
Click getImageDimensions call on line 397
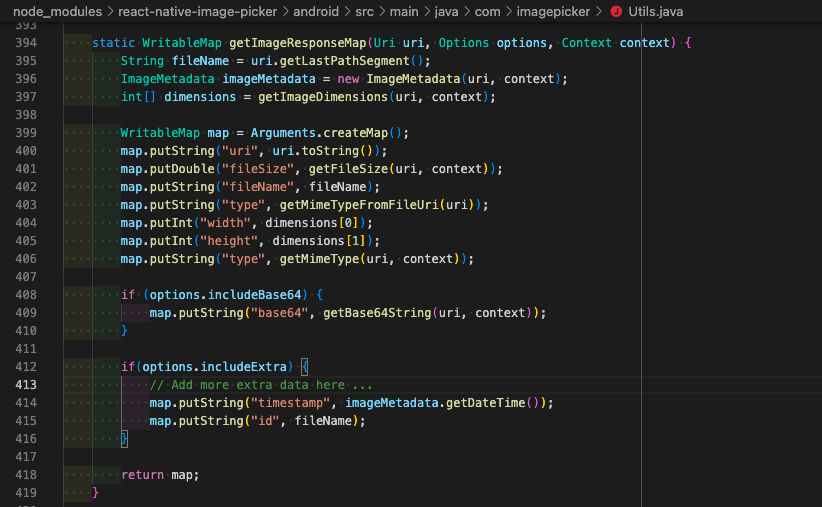(x=322, y=97)
